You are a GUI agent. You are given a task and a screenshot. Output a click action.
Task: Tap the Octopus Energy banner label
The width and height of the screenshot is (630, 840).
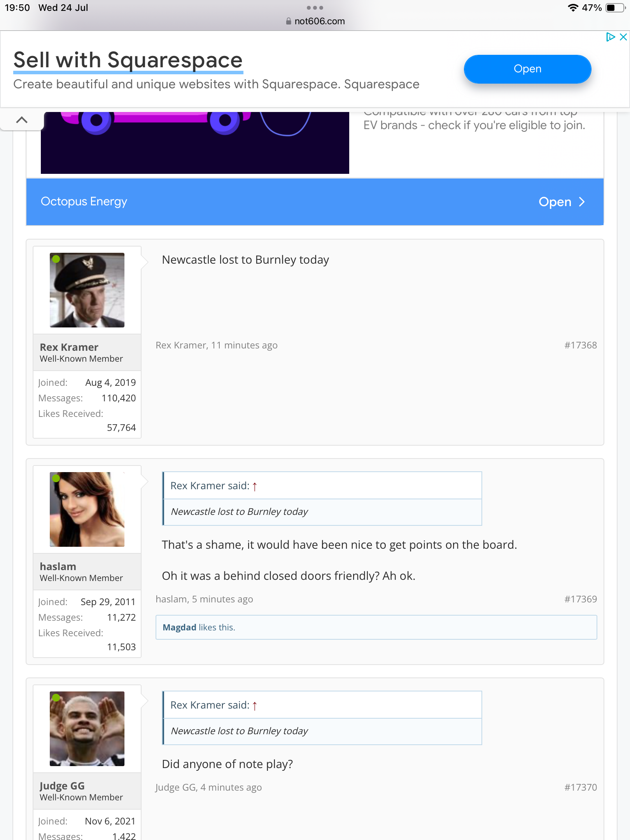[x=84, y=201]
